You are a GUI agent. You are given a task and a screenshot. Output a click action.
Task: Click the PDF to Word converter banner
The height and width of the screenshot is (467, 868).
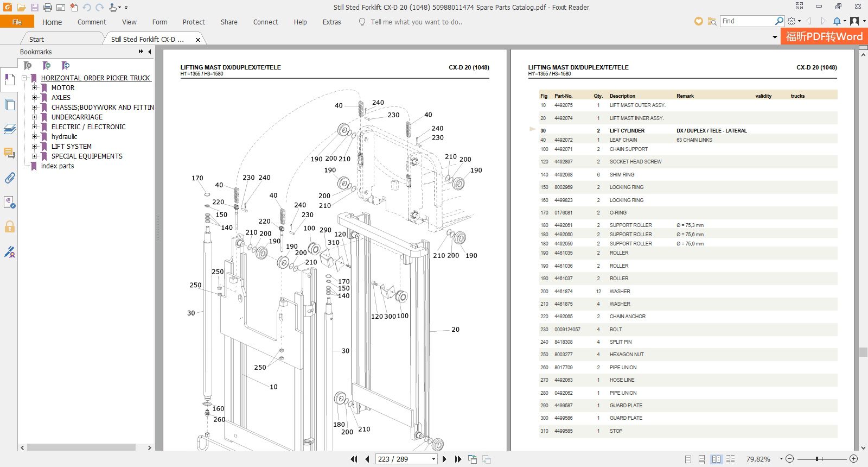pos(824,36)
